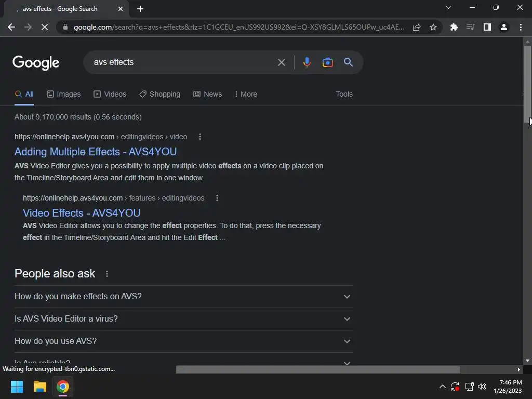Image resolution: width=532 pixels, height=399 pixels.
Task: Open a new browser tab
Action: [x=140, y=9]
